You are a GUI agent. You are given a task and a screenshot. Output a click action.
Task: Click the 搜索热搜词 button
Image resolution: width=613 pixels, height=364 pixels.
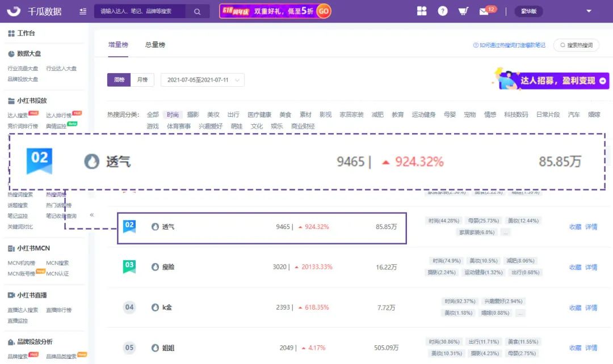(x=577, y=45)
